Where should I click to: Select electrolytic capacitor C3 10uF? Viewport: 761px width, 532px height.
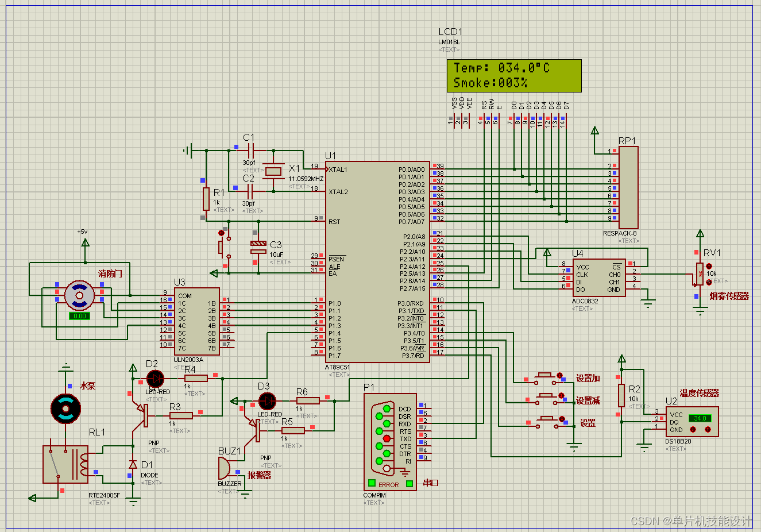point(258,247)
